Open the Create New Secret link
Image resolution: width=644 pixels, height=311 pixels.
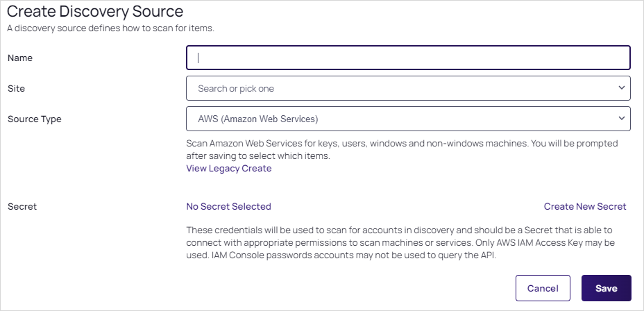[x=585, y=206]
